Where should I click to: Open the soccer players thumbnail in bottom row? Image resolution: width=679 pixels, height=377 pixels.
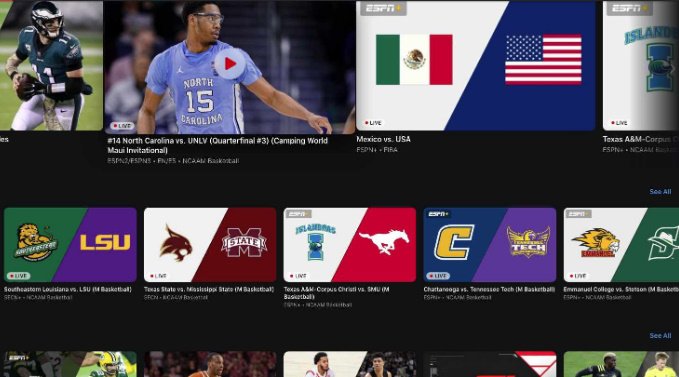point(621,364)
